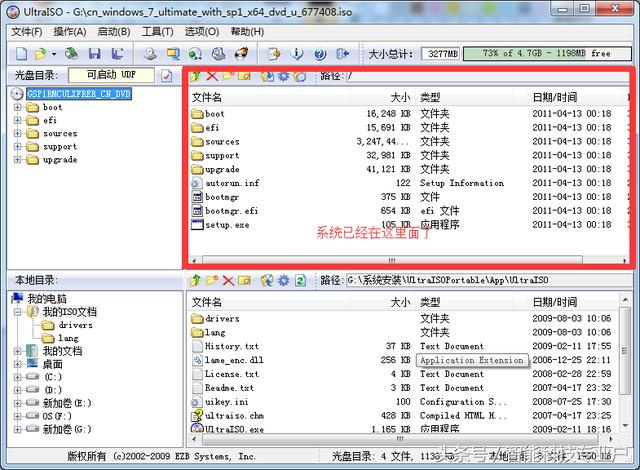This screenshot has height=470, width=640.
Task: Click the refresh icon in local directory toolbar
Action: [300, 281]
